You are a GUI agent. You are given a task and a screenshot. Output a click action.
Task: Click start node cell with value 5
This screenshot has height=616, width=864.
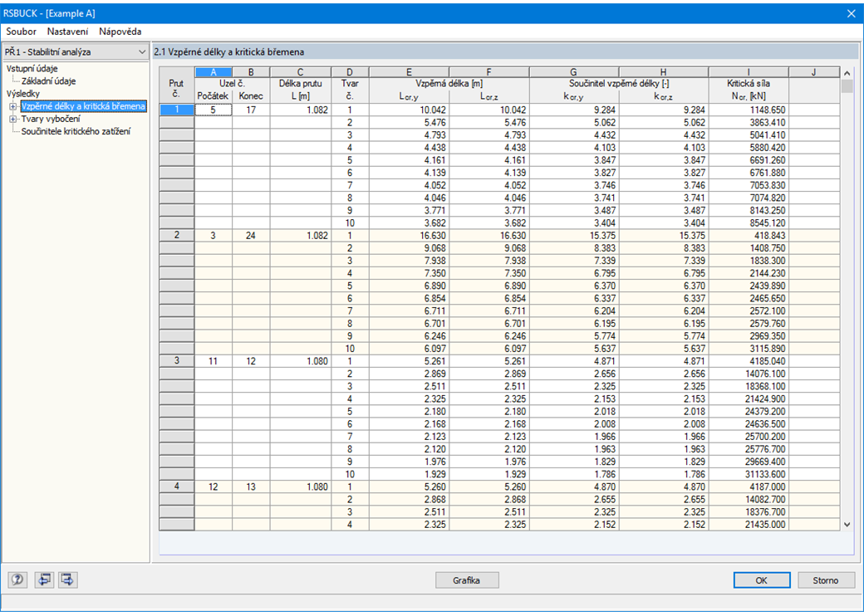[x=214, y=110]
